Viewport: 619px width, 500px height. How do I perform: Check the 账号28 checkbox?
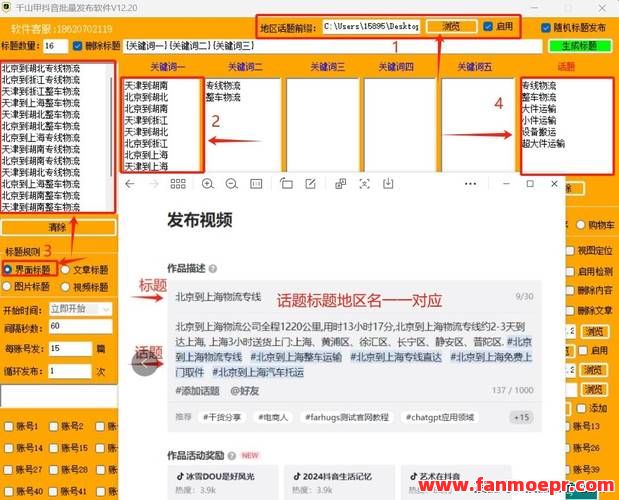point(54,470)
